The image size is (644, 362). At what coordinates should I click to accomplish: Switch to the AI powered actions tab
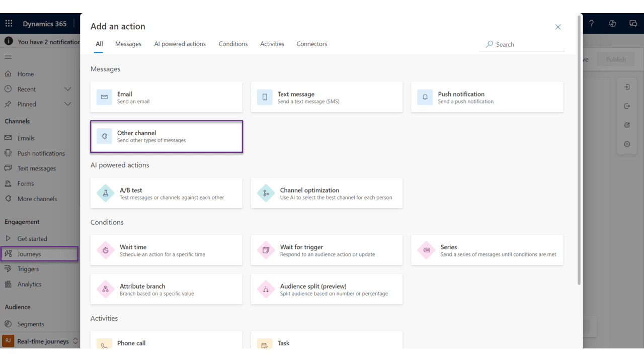point(180,44)
